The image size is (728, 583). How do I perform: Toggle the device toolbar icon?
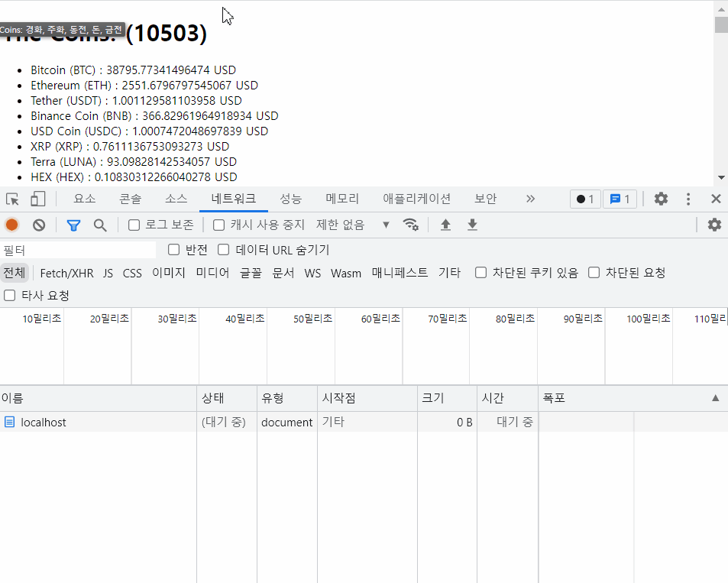click(37, 199)
